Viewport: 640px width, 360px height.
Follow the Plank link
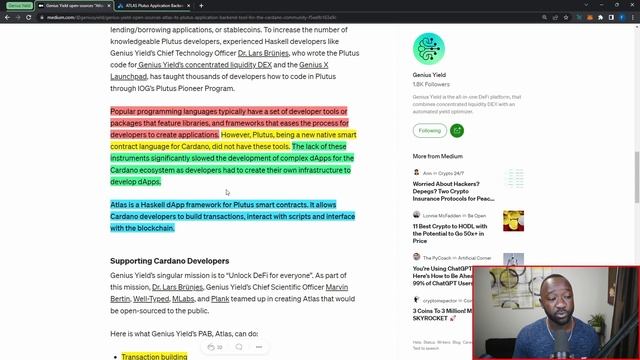(x=220, y=299)
